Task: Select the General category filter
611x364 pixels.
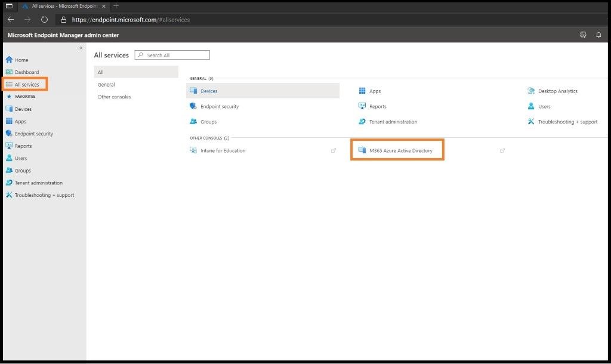Action: tap(106, 84)
